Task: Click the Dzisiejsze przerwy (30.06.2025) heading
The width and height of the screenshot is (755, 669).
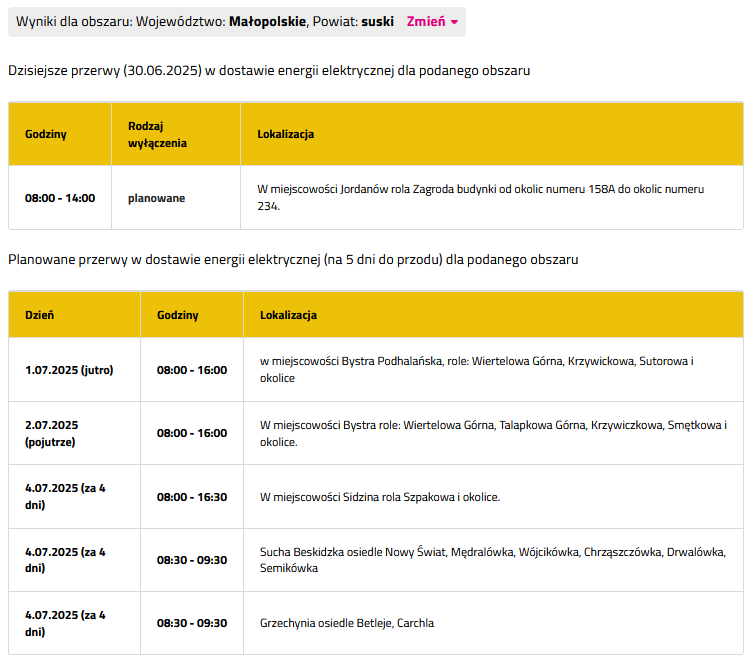Action: [269, 71]
